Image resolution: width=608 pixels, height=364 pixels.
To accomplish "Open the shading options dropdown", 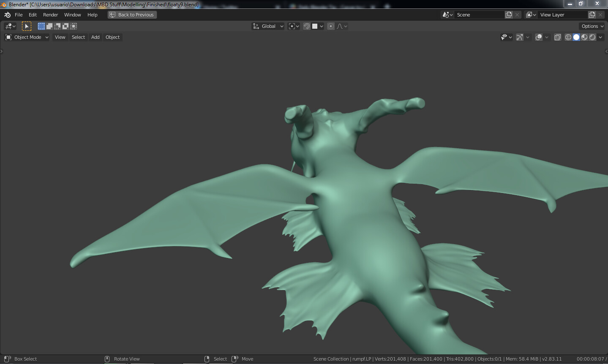I will (600, 37).
